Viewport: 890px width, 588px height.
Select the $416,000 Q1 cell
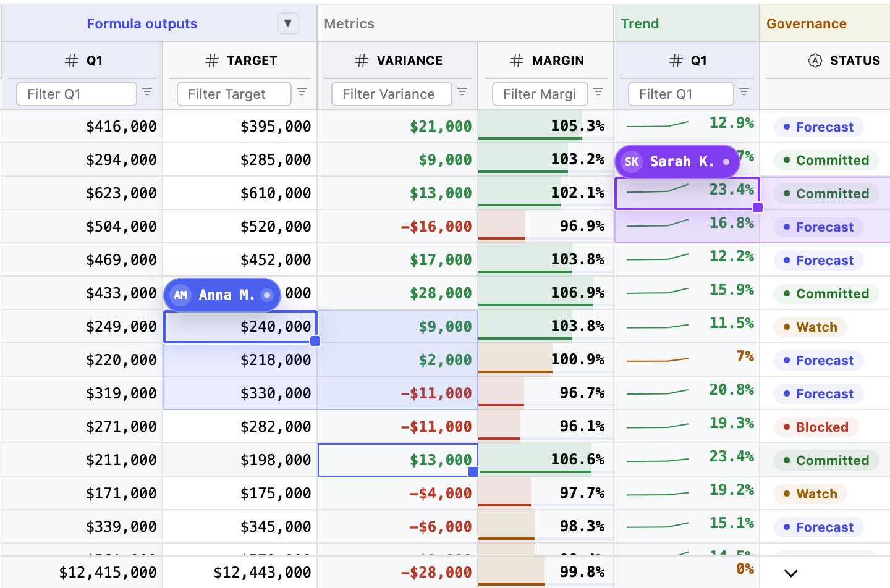pos(82,127)
